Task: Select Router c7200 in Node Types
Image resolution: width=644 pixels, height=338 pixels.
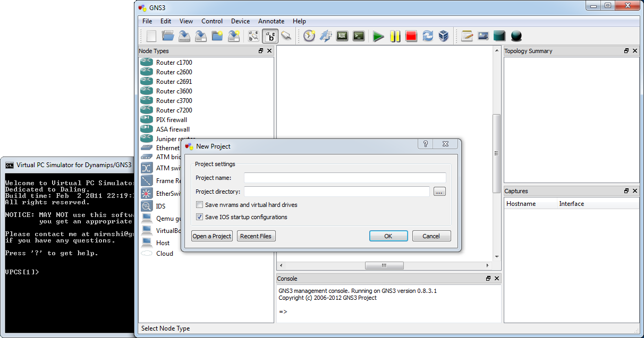Action: [174, 110]
